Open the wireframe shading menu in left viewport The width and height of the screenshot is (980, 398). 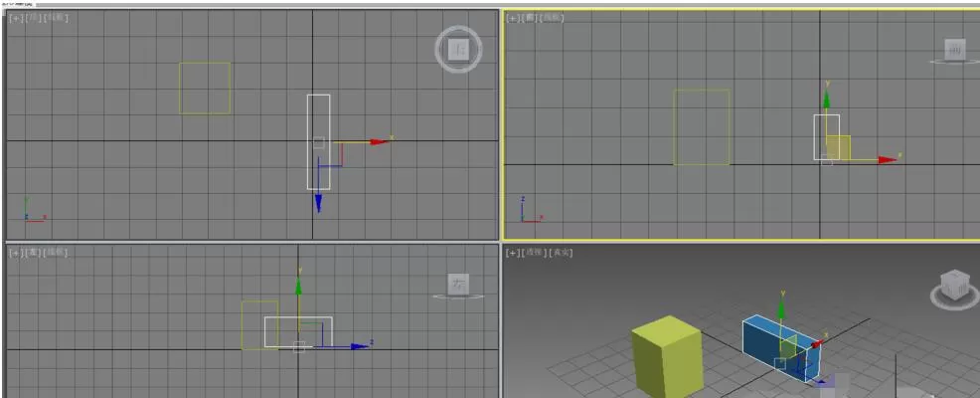(x=56, y=252)
